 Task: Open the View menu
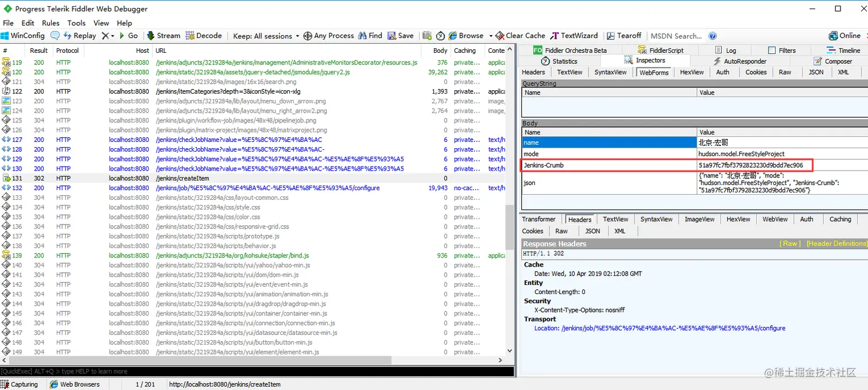pos(101,23)
